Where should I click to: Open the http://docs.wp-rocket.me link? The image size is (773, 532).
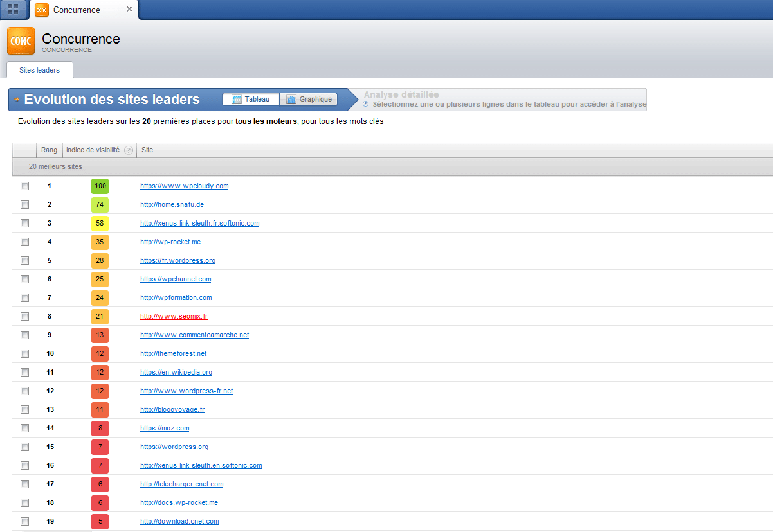179,502
